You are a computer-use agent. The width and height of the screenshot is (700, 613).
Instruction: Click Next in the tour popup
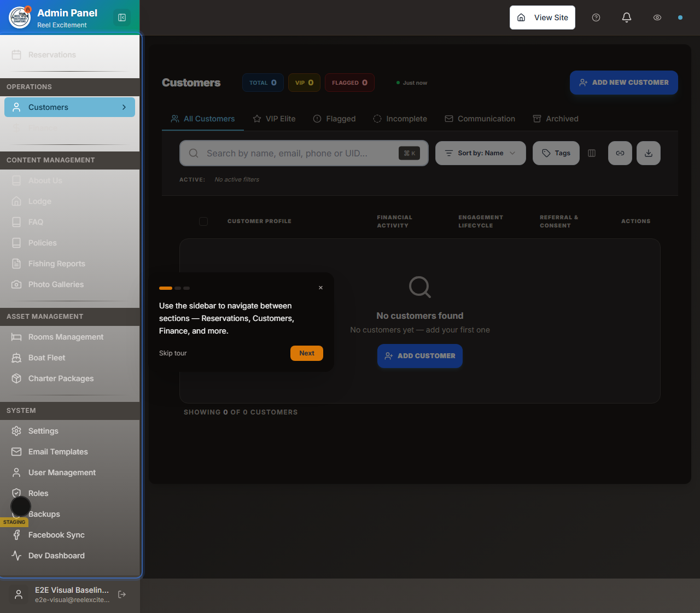click(307, 353)
